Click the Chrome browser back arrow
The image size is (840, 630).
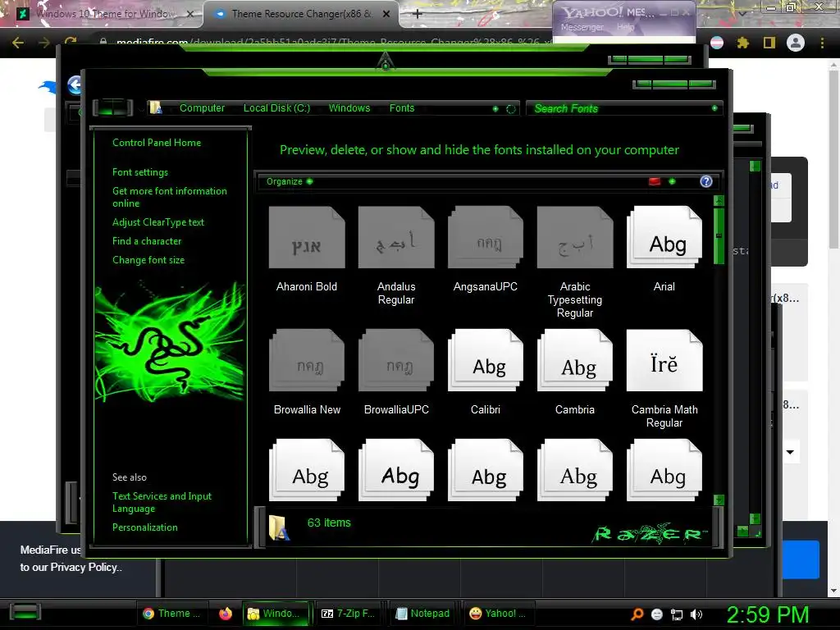(x=18, y=43)
